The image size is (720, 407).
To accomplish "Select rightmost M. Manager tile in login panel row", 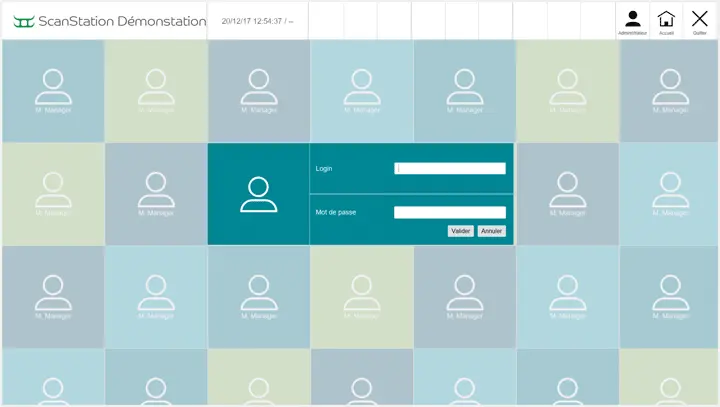I will click(x=669, y=194).
